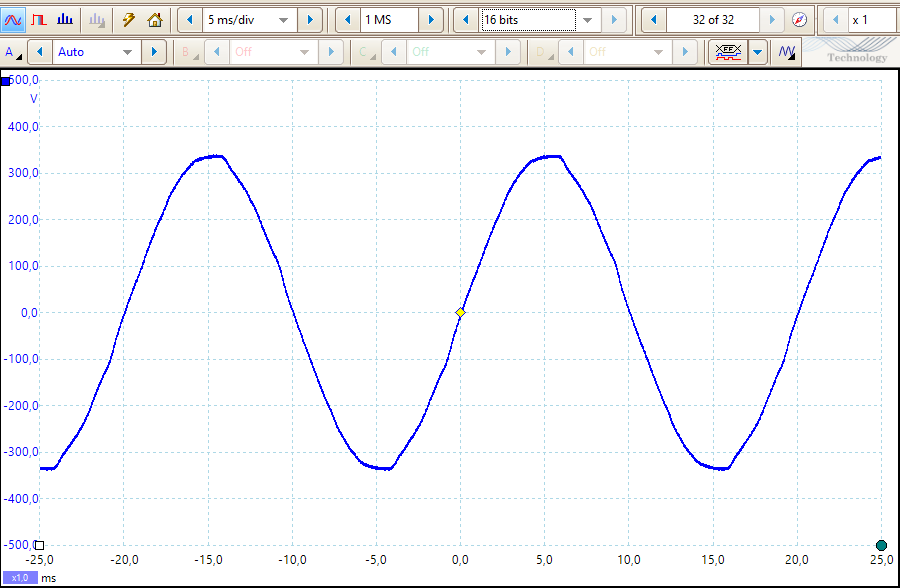Click the signal generator waveform icon
The width and height of the screenshot is (900, 588).
coord(787,51)
